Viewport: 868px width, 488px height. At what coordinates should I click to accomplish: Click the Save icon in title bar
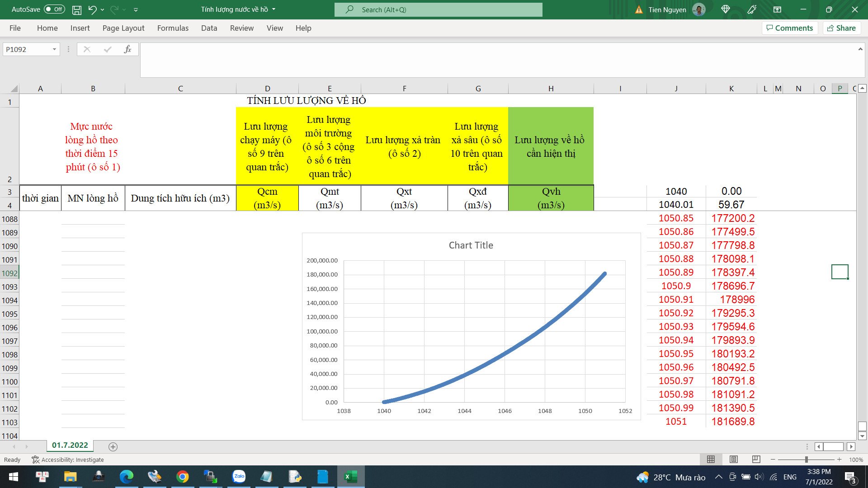click(x=77, y=9)
